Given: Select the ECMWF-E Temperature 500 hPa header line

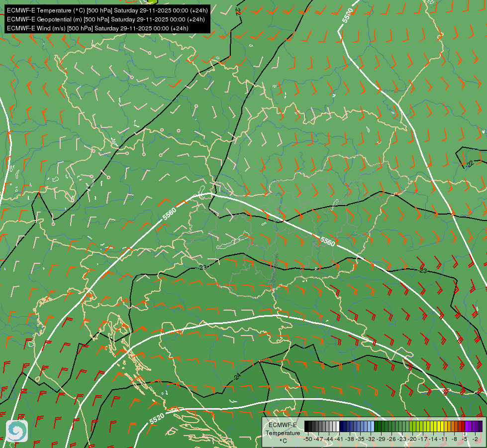Looking at the screenshot, I should [x=107, y=10].
